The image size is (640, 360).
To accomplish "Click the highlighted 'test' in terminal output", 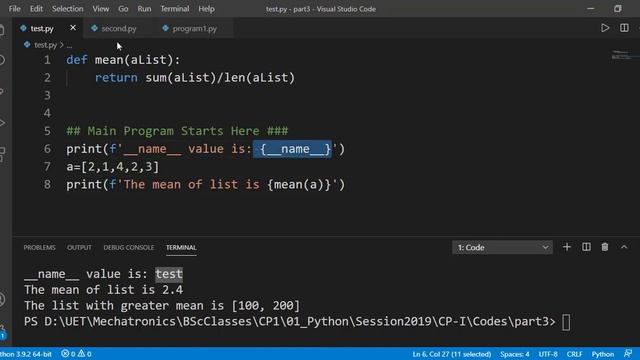I will click(169, 274).
